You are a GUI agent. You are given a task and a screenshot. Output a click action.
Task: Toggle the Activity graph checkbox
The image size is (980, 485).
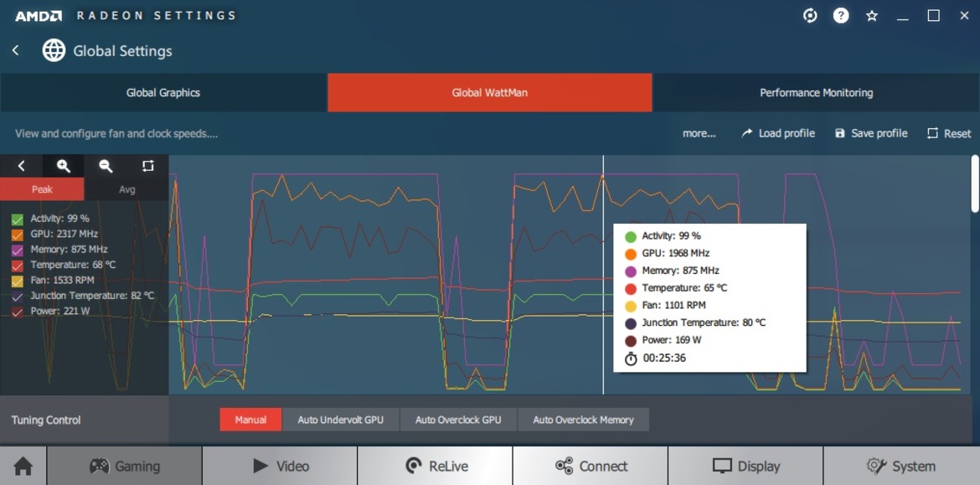pyautogui.click(x=18, y=219)
